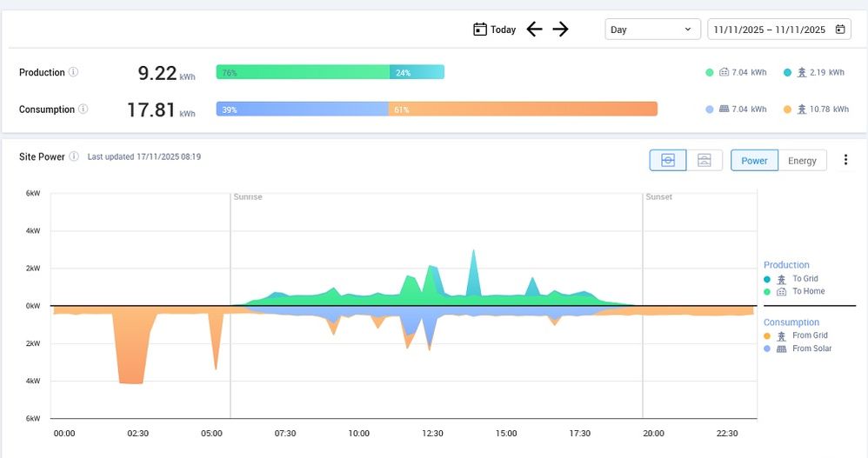Click grid tower icon next to 10.78 kWh
The width and height of the screenshot is (868, 458).
coord(802,109)
